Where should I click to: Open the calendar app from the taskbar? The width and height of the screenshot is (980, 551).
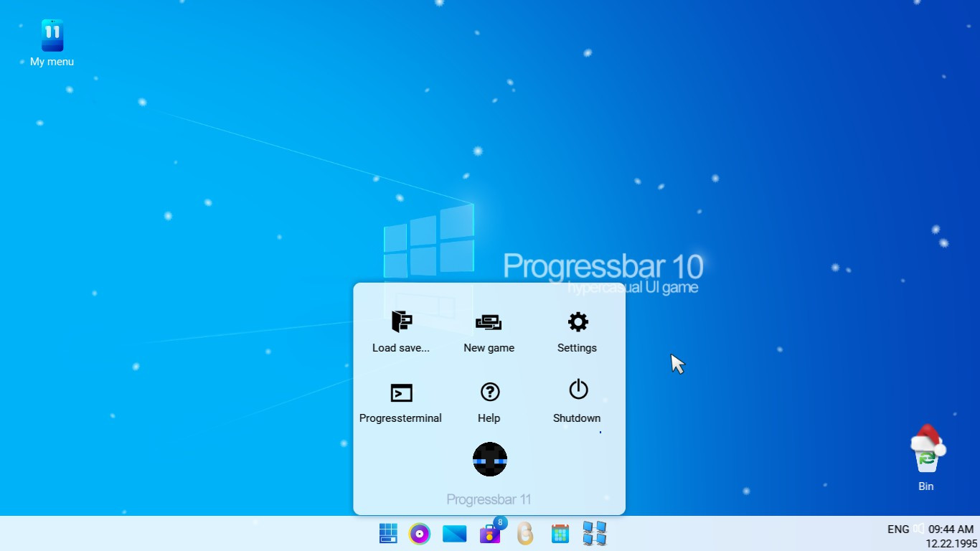[x=560, y=534]
